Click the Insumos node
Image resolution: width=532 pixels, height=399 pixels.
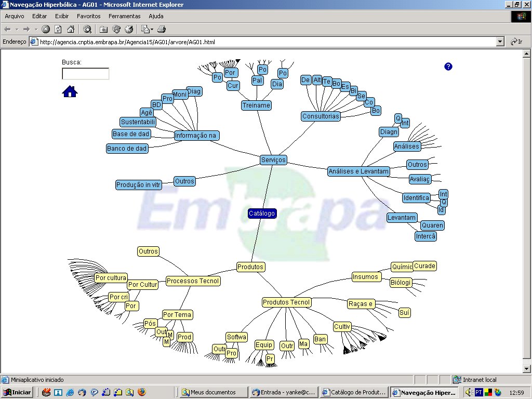366,277
